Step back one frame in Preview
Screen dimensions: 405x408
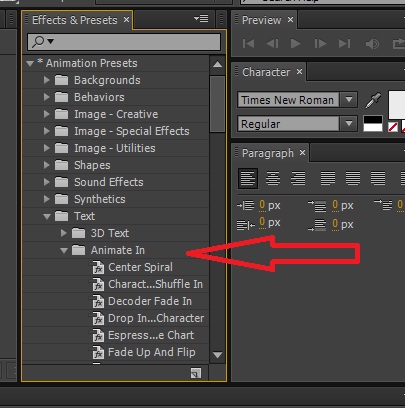click(x=272, y=44)
